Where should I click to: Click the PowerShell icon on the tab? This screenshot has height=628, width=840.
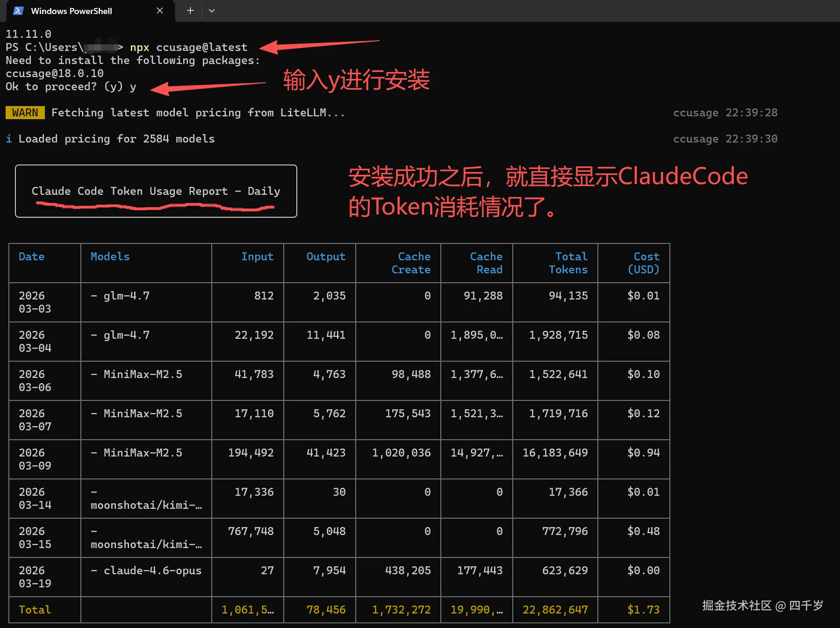point(17,11)
